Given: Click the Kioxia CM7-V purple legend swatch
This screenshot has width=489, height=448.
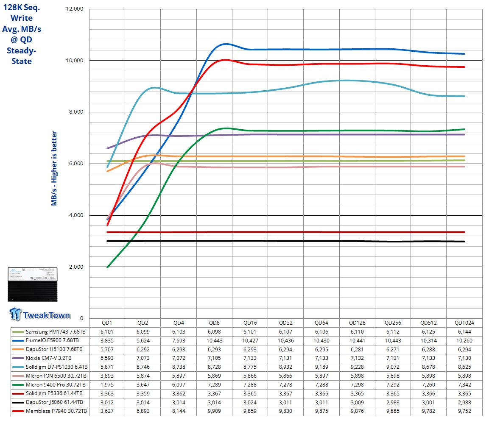Looking at the screenshot, I should pos(18,358).
